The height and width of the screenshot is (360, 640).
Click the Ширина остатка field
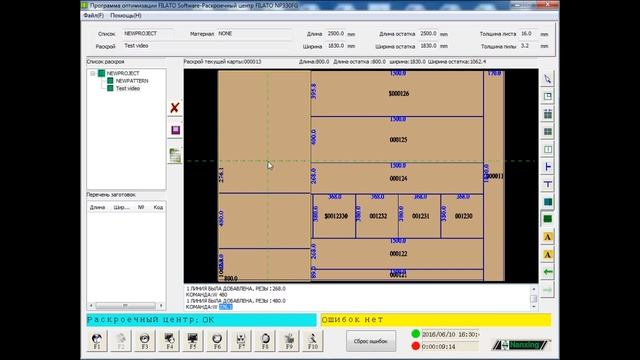coord(428,46)
